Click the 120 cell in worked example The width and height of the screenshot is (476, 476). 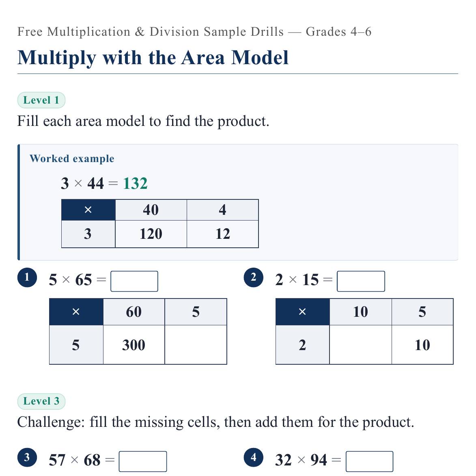(151, 234)
